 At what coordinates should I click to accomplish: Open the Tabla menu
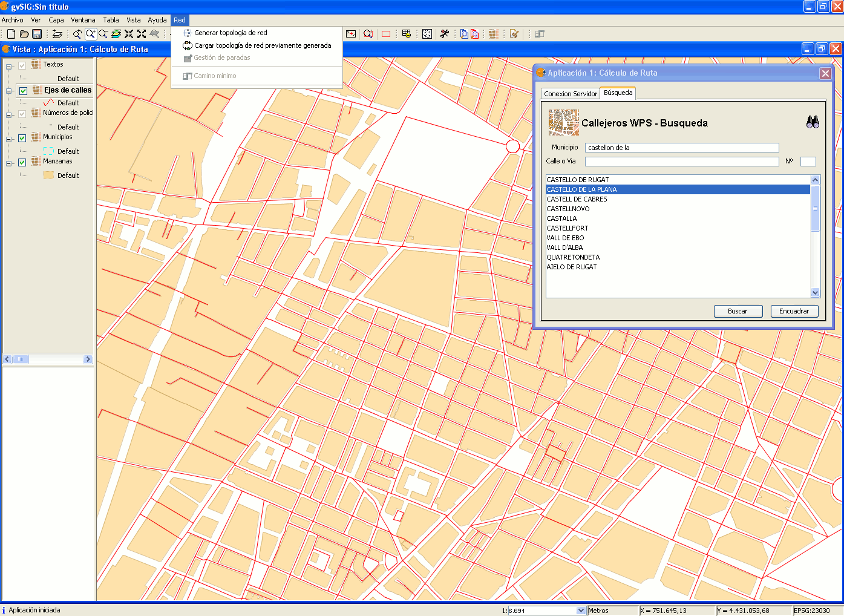[111, 20]
